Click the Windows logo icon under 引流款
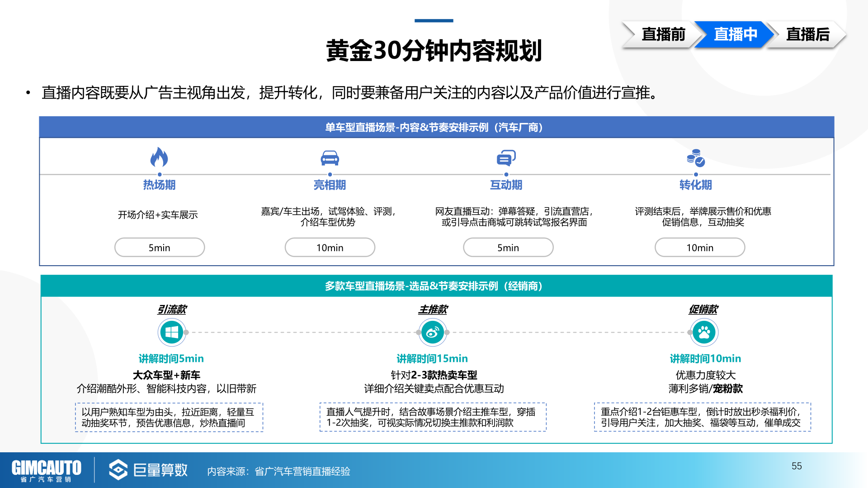This screenshot has width=868, height=488. [172, 332]
